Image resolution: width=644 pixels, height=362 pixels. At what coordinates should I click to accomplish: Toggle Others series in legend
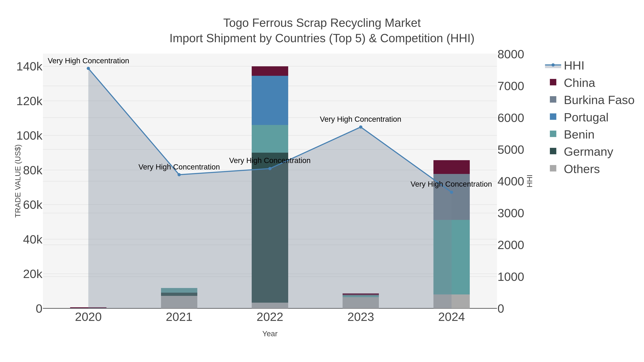pos(574,169)
